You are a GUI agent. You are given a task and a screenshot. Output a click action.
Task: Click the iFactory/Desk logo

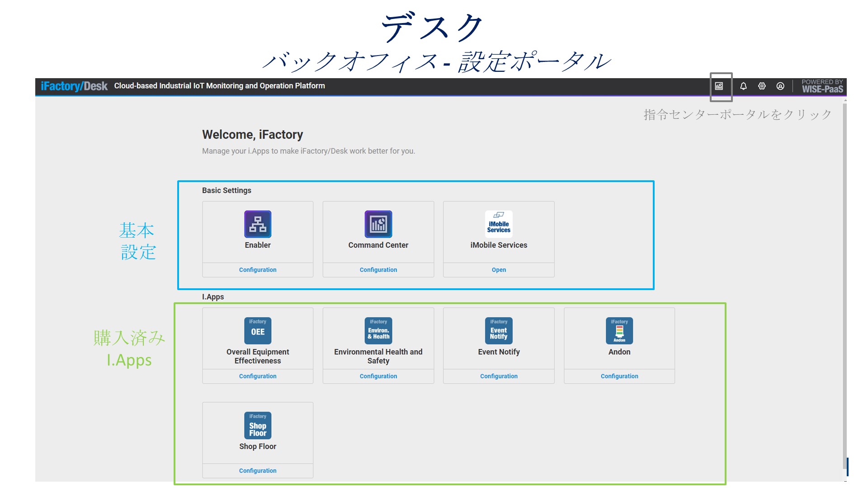point(74,86)
